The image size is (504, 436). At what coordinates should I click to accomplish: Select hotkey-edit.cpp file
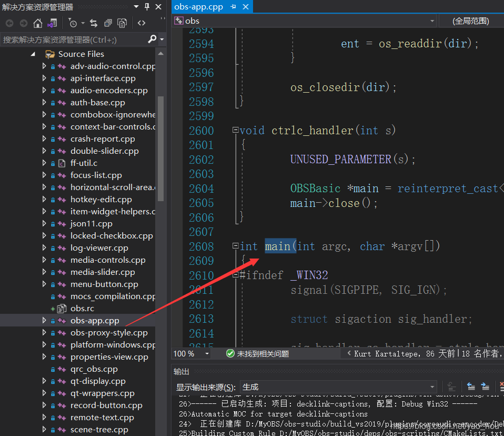pos(101,200)
